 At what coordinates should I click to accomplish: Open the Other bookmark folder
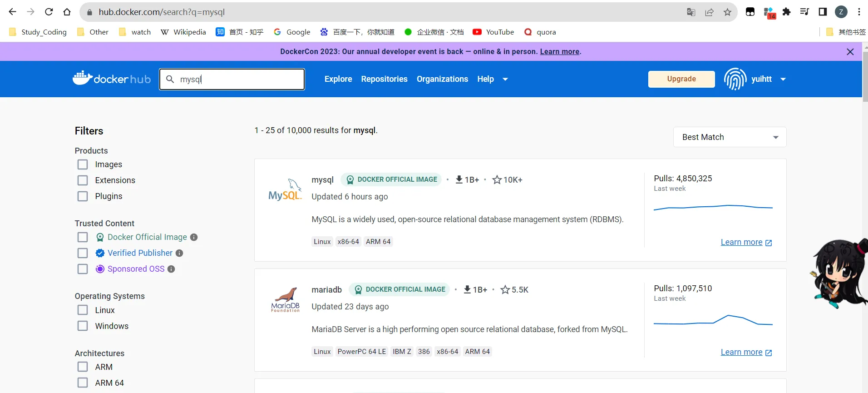[93, 32]
